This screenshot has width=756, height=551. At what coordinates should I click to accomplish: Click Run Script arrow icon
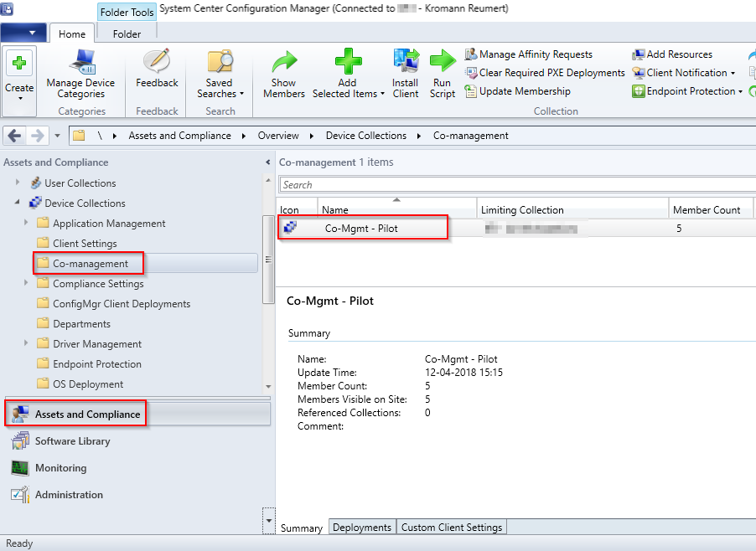pos(443,61)
